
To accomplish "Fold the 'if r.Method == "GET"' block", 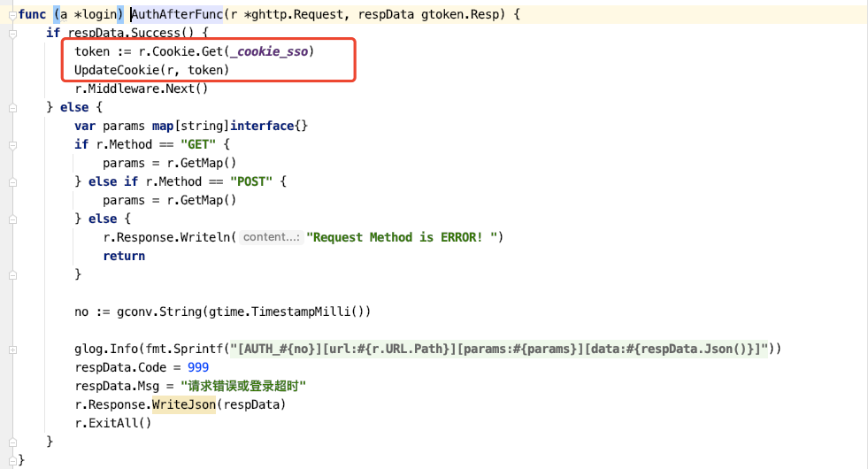I will [x=12, y=145].
